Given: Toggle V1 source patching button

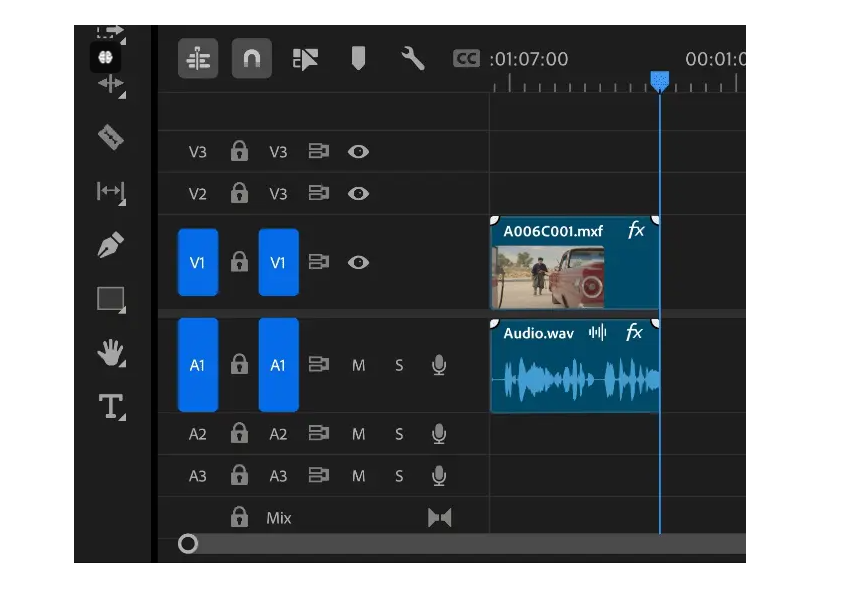Looking at the screenshot, I should [198, 262].
